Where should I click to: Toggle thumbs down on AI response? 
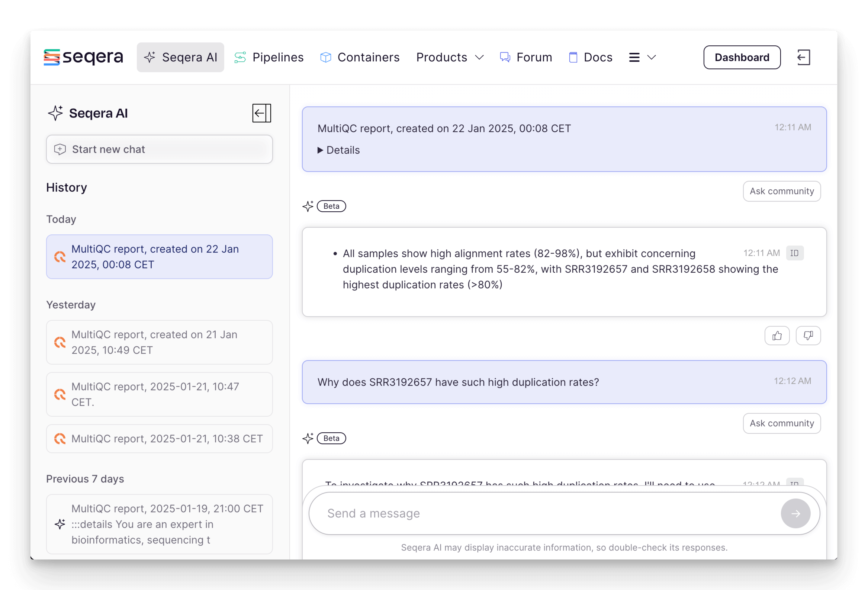[x=808, y=335]
